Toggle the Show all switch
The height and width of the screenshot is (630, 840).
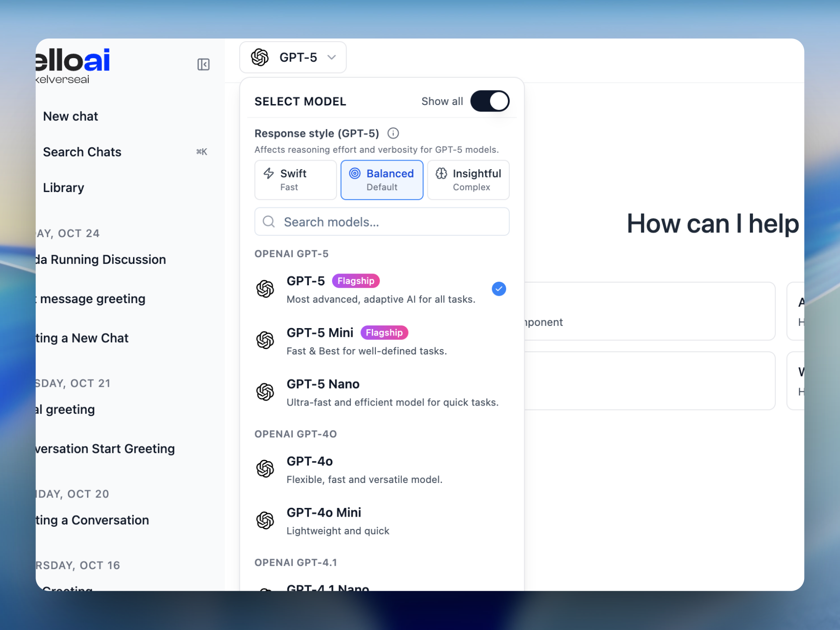tap(489, 101)
